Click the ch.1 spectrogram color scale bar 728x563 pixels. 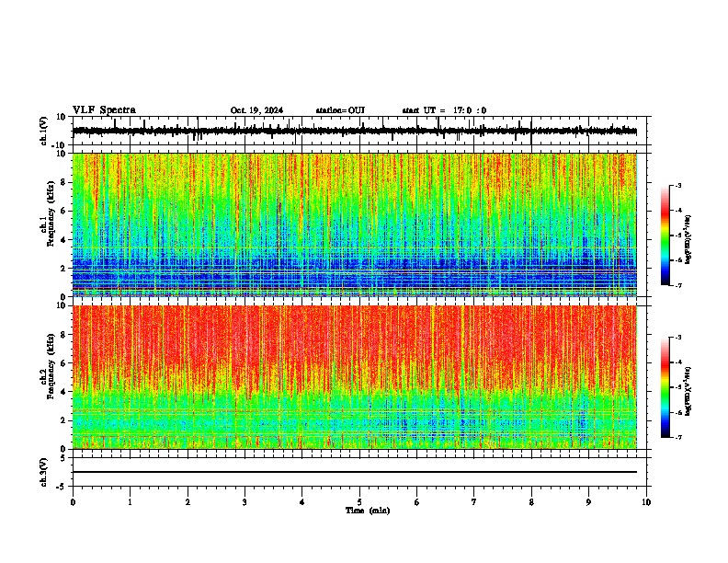pos(665,236)
